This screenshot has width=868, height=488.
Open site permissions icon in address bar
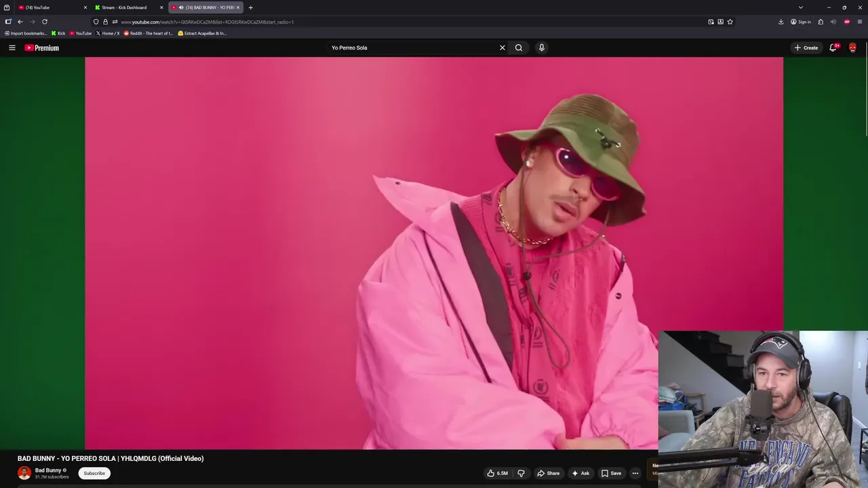coord(115,22)
